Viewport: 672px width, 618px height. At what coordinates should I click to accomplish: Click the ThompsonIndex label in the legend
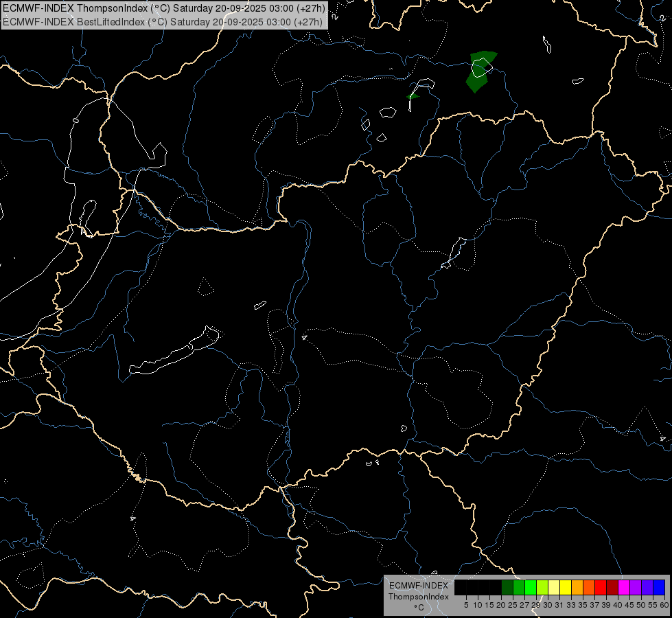pyautogui.click(x=418, y=597)
